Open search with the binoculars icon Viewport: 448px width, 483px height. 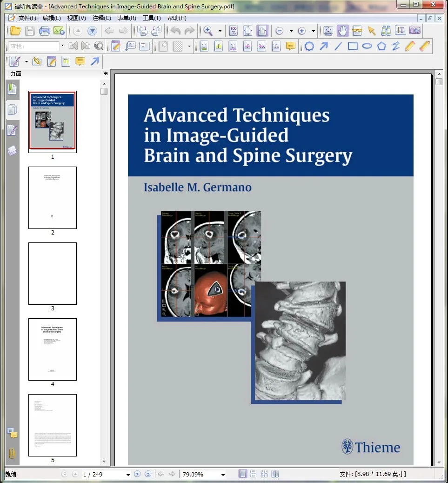(x=386, y=31)
